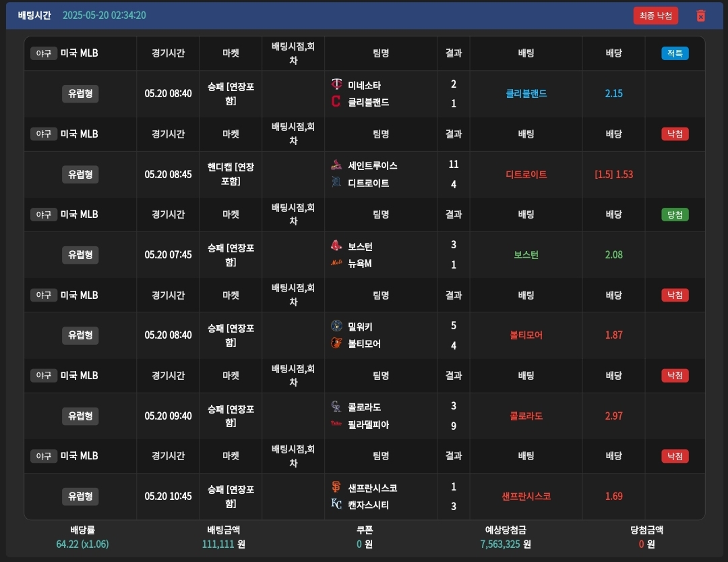Click the blue 적특 status badge
Screen dimensions: 728x562
[675, 53]
